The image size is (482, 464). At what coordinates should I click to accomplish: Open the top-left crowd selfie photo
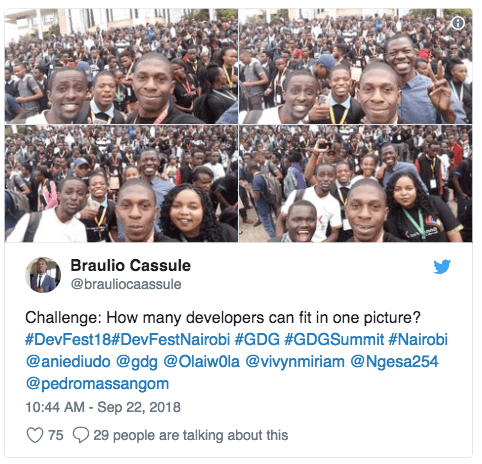(121, 66)
